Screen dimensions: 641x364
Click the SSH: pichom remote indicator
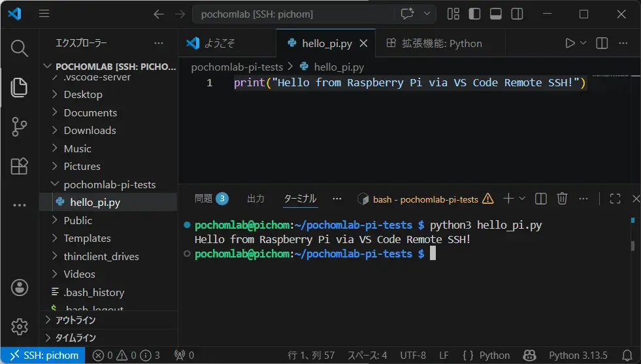coord(43,355)
